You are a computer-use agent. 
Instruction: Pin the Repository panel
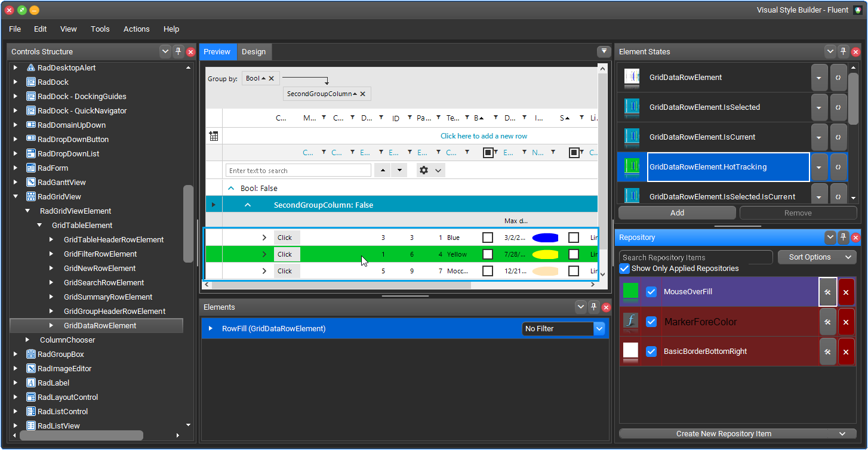click(843, 238)
